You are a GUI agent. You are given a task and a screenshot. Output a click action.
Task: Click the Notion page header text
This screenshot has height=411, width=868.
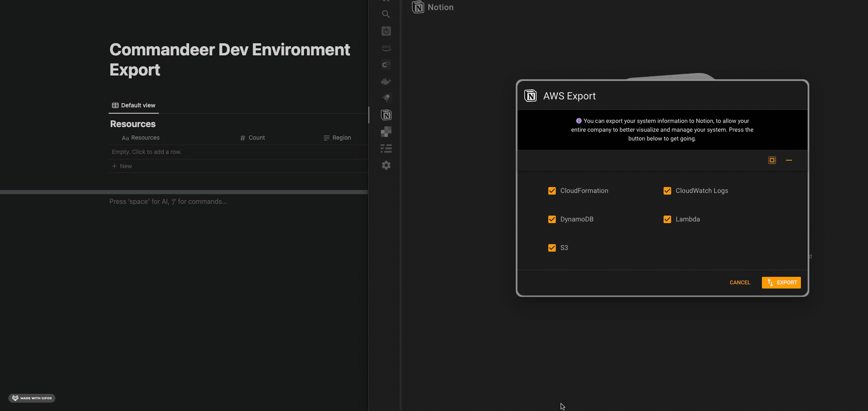tap(440, 7)
